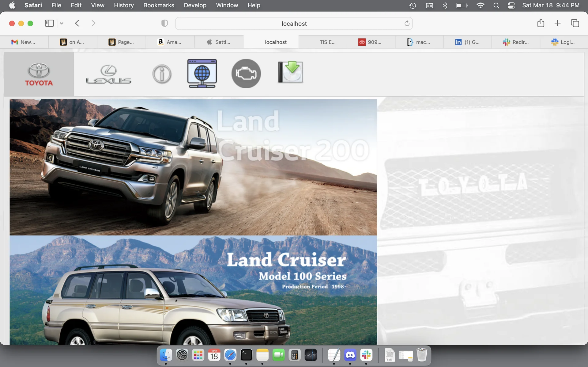Open the Edit menu
588x367 pixels.
[x=76, y=5]
